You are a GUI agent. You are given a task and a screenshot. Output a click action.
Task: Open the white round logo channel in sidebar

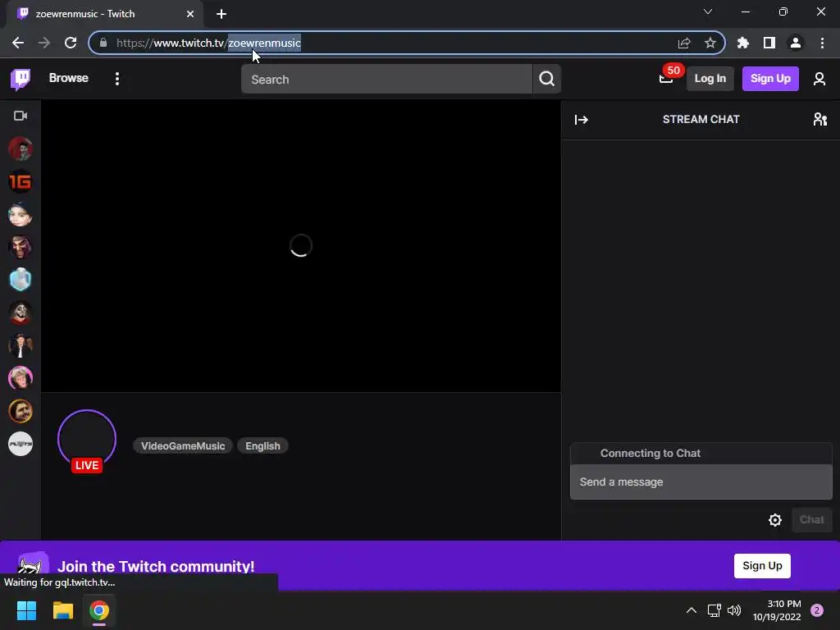21,444
